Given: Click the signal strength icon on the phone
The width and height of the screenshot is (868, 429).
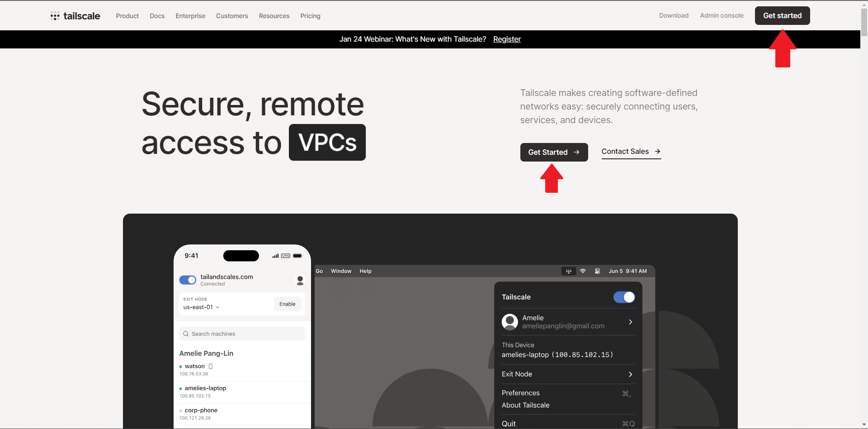Looking at the screenshot, I should point(275,256).
